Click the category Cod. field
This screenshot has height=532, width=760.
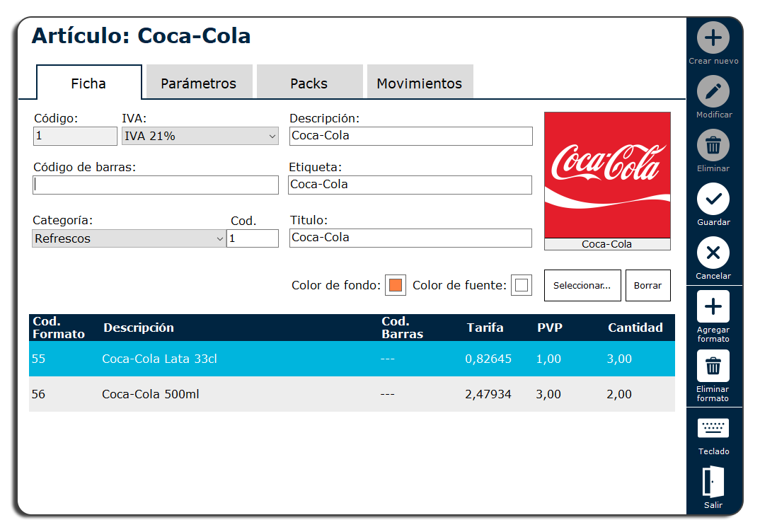pyautogui.click(x=253, y=238)
